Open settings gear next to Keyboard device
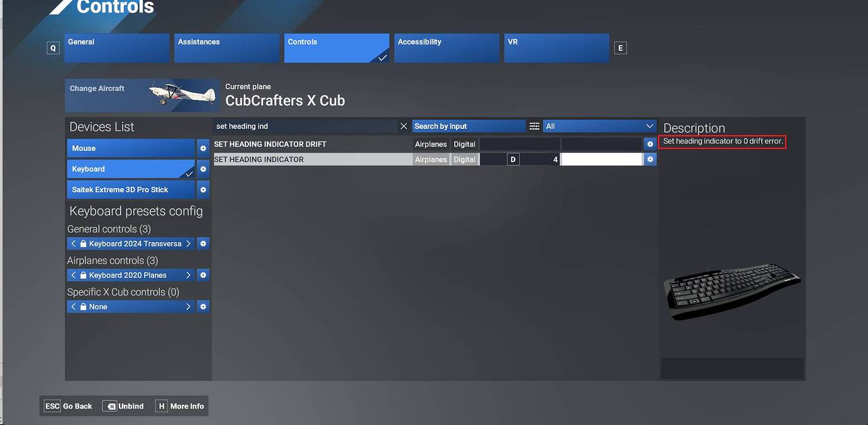 203,168
